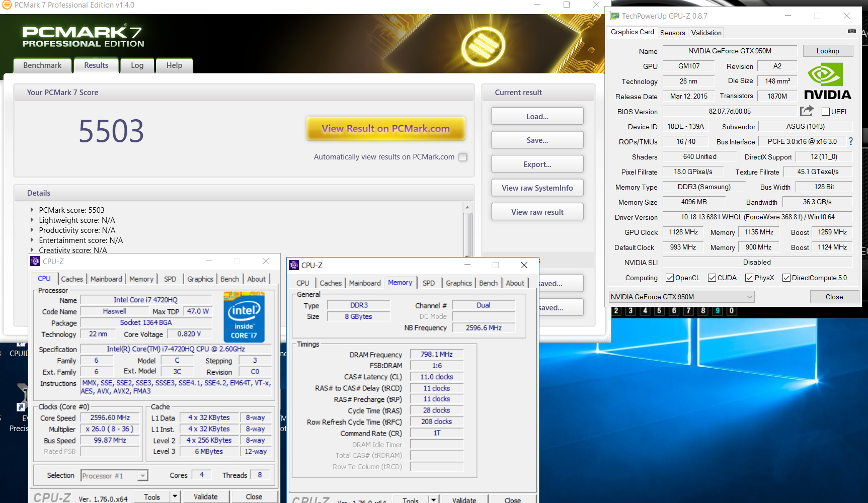Click View raw result button
Viewport: 868px width, 503px height.
coord(537,212)
